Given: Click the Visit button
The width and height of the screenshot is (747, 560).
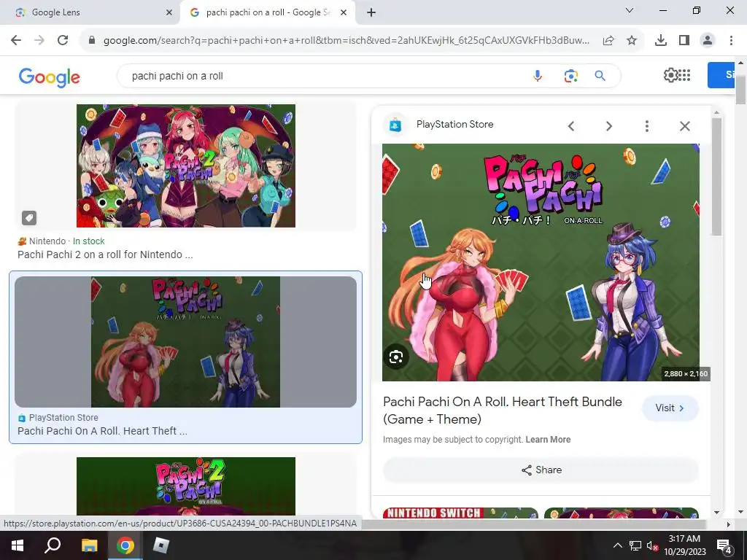Looking at the screenshot, I should (670, 408).
